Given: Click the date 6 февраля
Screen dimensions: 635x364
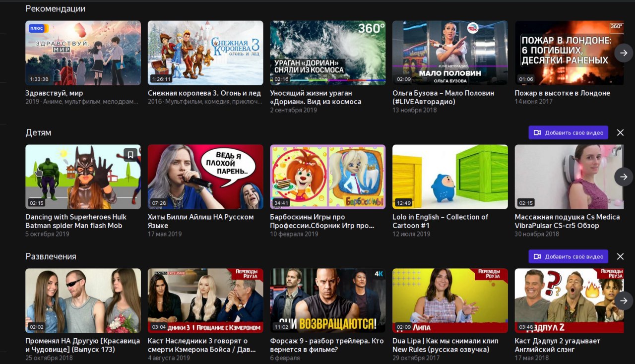Looking at the screenshot, I should [x=285, y=358].
